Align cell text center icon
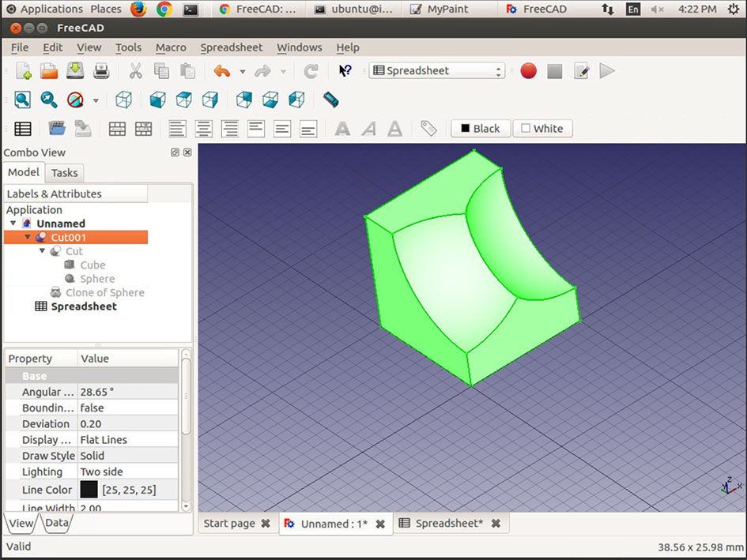747x560 pixels. (204, 129)
